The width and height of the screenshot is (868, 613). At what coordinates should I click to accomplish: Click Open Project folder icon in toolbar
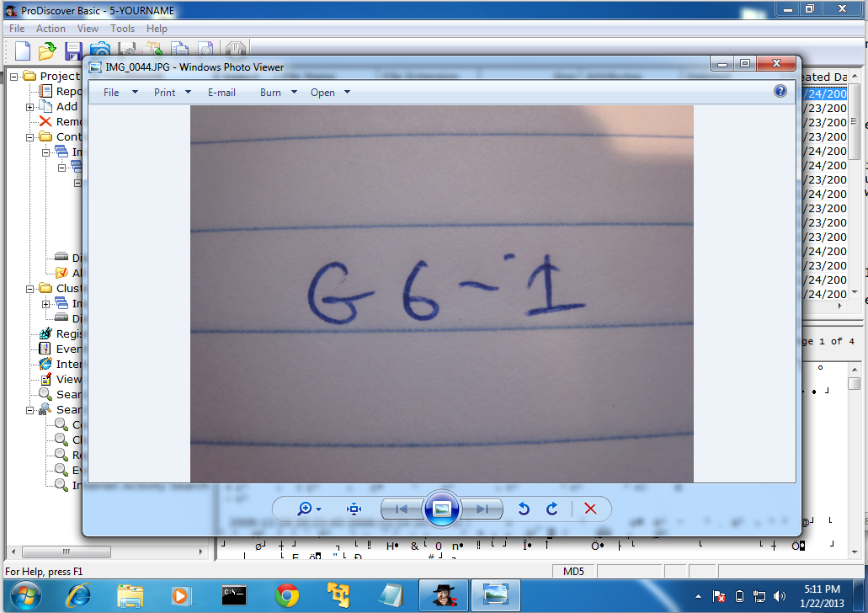click(48, 51)
